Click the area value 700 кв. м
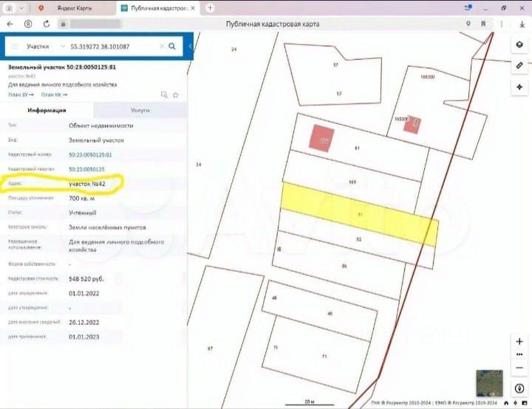Image resolution: width=532 pixels, height=409 pixels. [82, 199]
